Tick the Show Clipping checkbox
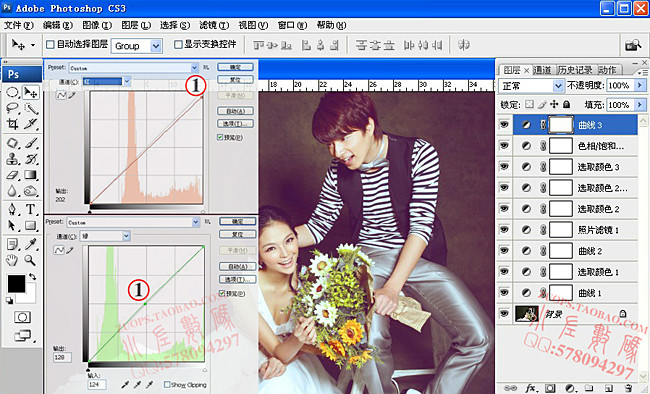650x394 pixels. click(167, 384)
